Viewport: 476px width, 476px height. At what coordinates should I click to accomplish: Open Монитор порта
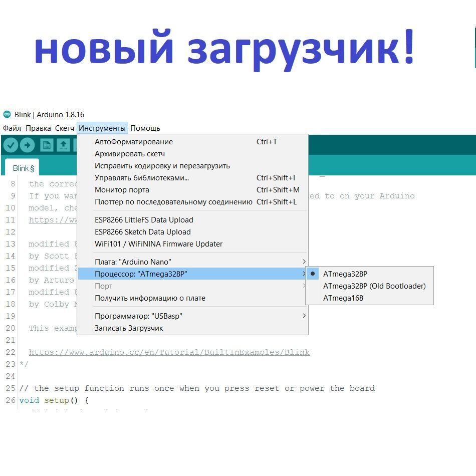pos(193,190)
